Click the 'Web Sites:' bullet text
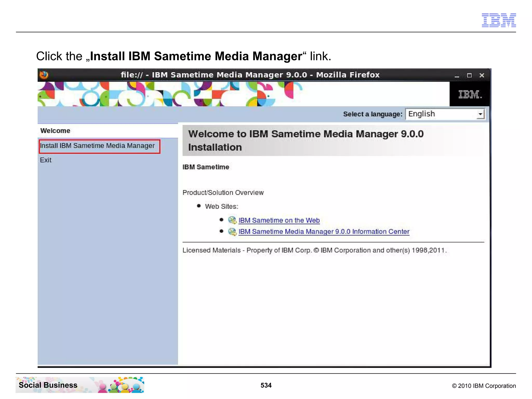 click(x=222, y=207)
